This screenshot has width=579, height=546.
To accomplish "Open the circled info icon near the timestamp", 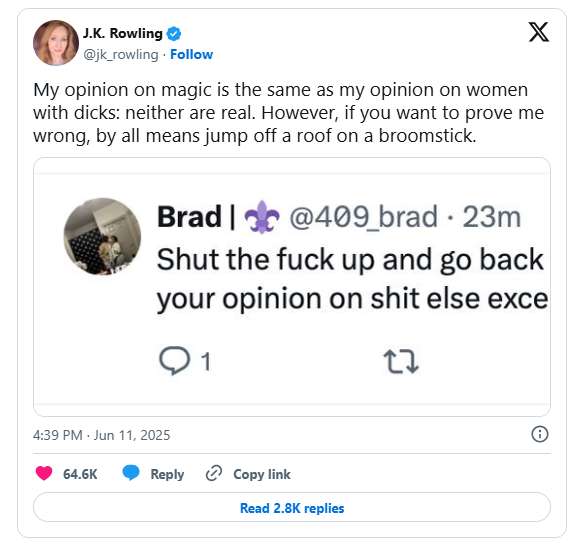I will (539, 434).
